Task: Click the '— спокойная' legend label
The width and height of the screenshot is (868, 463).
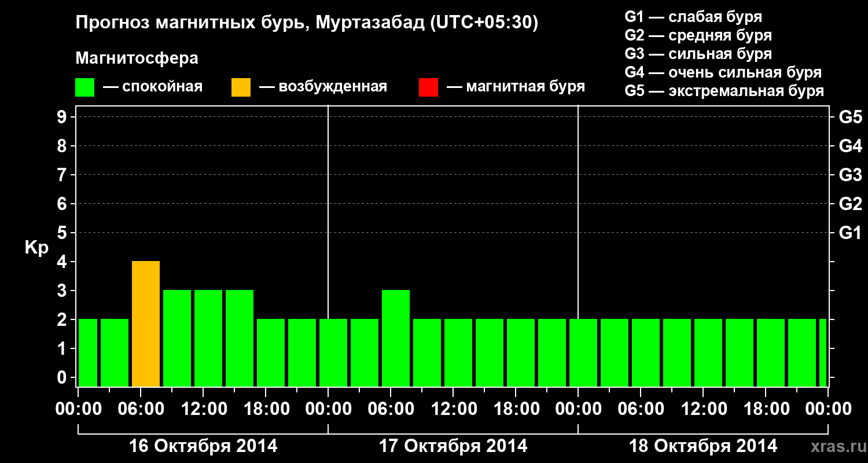Action: (x=153, y=87)
